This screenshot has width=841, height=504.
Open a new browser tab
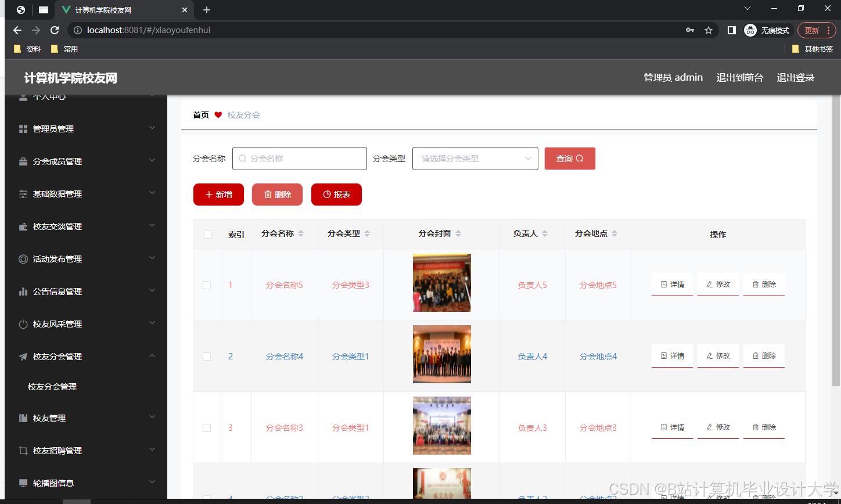tap(206, 10)
